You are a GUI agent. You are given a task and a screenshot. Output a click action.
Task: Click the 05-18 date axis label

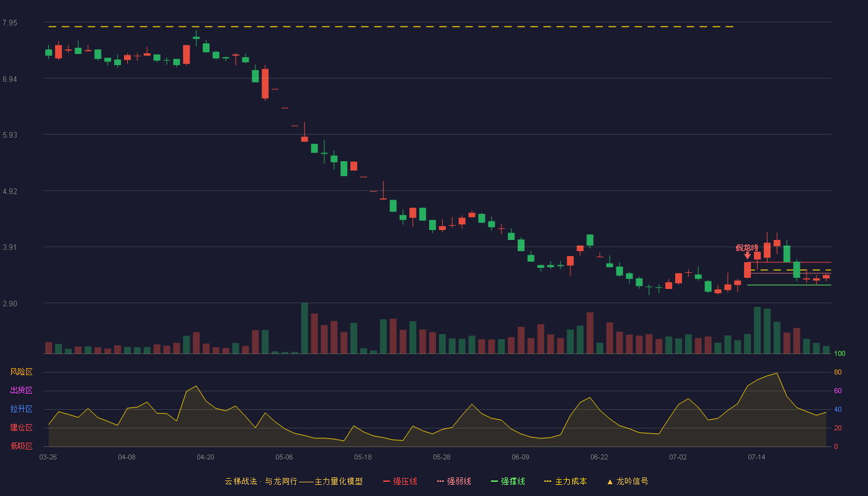pyautogui.click(x=363, y=457)
